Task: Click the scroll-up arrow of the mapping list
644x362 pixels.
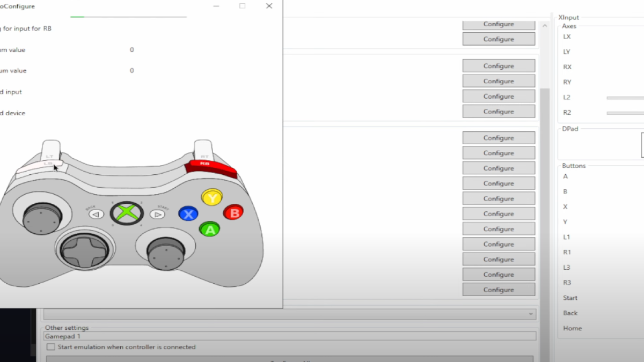Action: click(545, 26)
